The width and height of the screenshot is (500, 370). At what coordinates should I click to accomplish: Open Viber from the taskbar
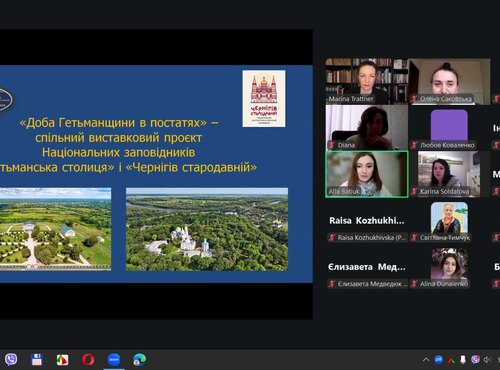[11, 360]
